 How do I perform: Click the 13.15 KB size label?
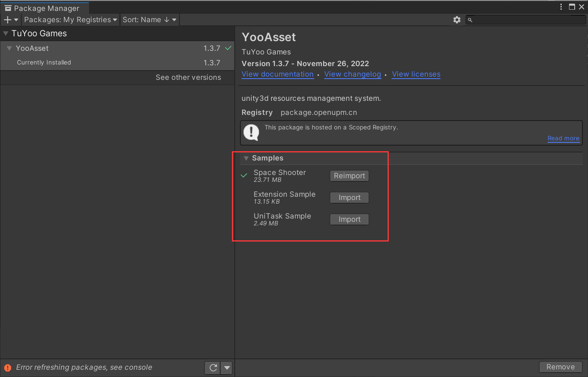pyautogui.click(x=267, y=202)
